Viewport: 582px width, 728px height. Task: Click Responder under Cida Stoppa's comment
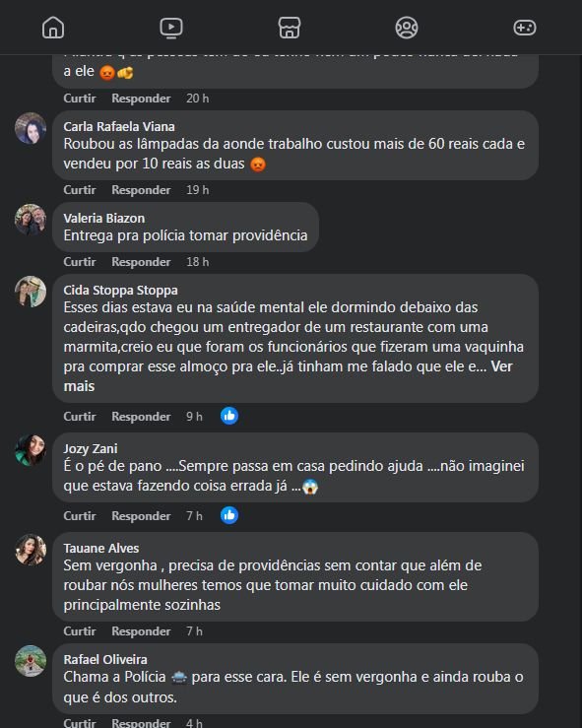tap(141, 417)
